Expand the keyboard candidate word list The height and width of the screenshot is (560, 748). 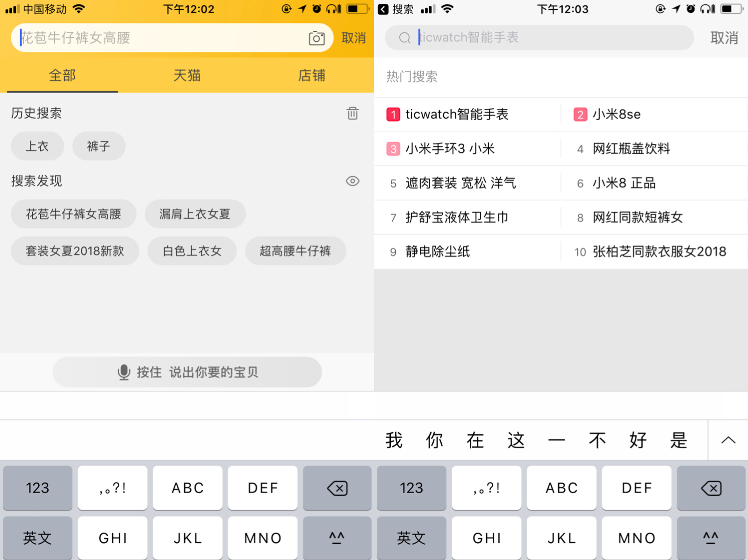(x=728, y=440)
